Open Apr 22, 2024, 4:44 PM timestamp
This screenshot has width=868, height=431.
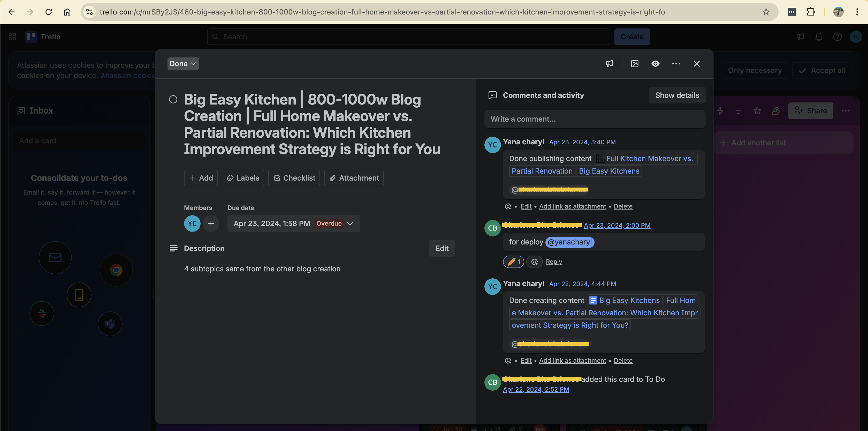point(583,284)
